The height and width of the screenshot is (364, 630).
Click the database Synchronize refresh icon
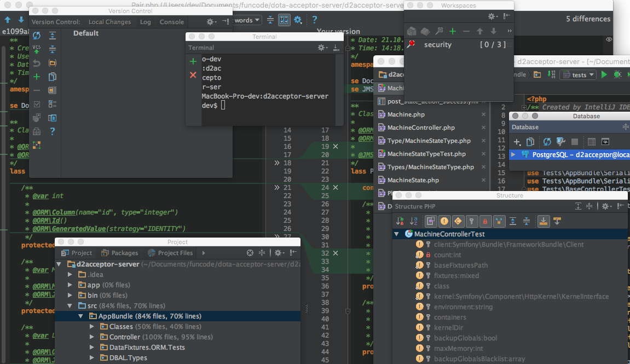point(547,142)
